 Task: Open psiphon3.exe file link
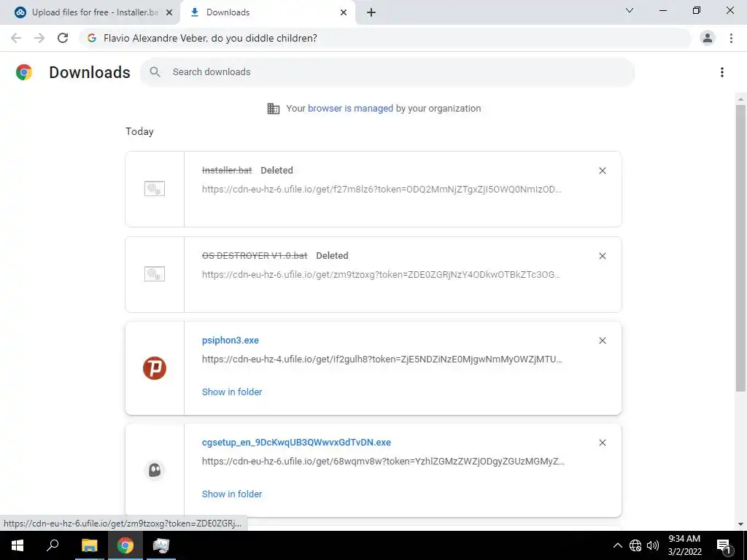230,341
